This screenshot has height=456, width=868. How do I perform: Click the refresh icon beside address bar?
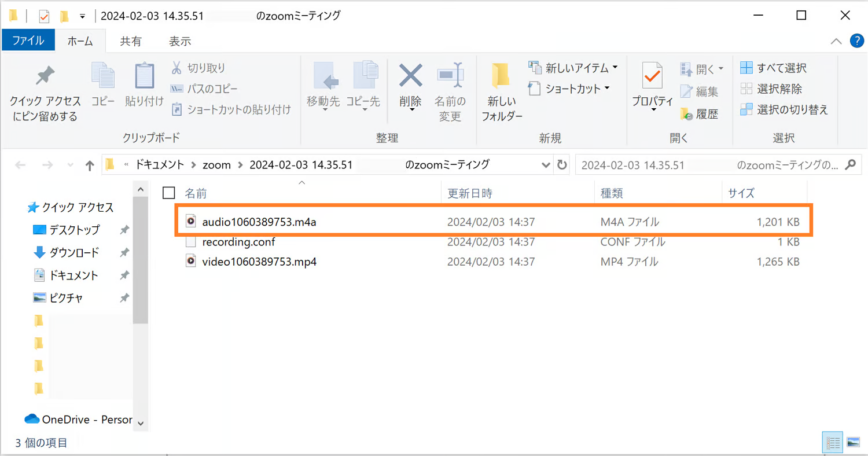click(x=561, y=165)
